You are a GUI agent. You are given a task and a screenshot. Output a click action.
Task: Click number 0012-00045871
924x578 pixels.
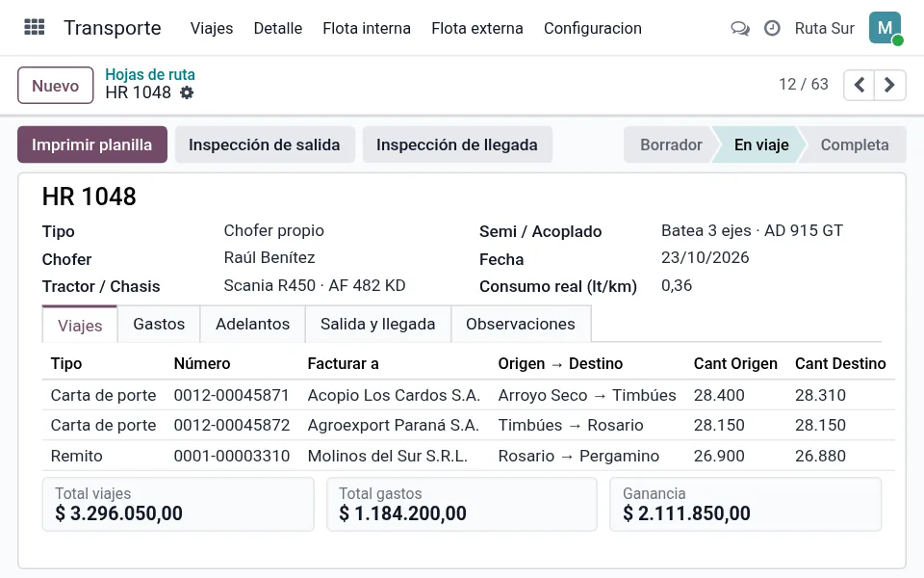232,395
